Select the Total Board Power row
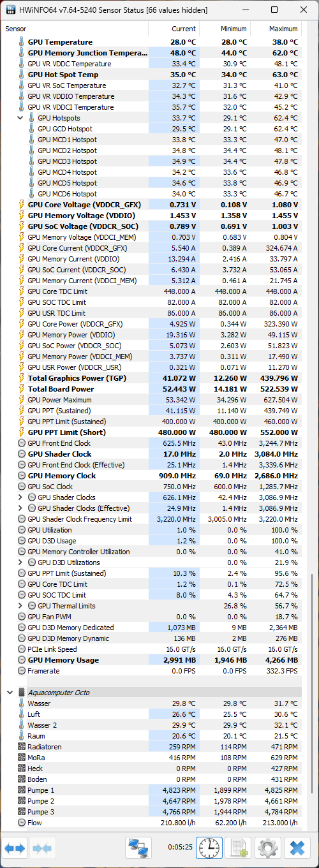Screen dimensions: 319x868 152,389
